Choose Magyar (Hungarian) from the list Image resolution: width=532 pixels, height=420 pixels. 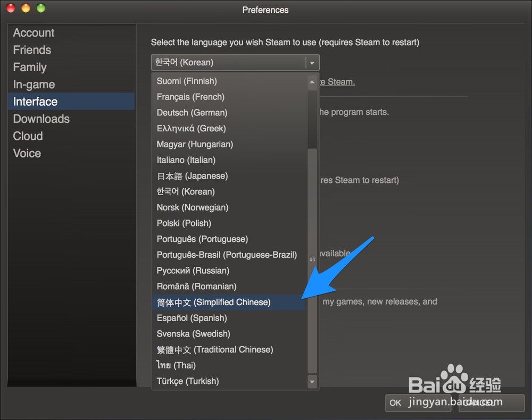click(x=229, y=144)
